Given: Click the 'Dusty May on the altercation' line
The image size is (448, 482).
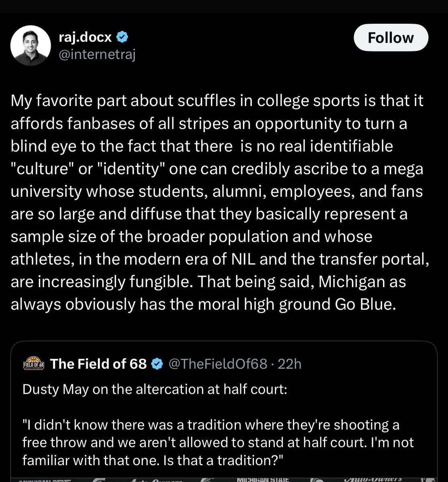Looking at the screenshot, I should point(155,389).
